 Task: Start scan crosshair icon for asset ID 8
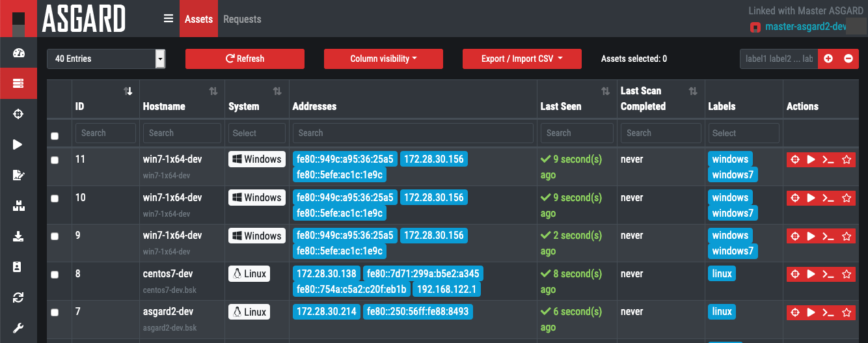794,275
